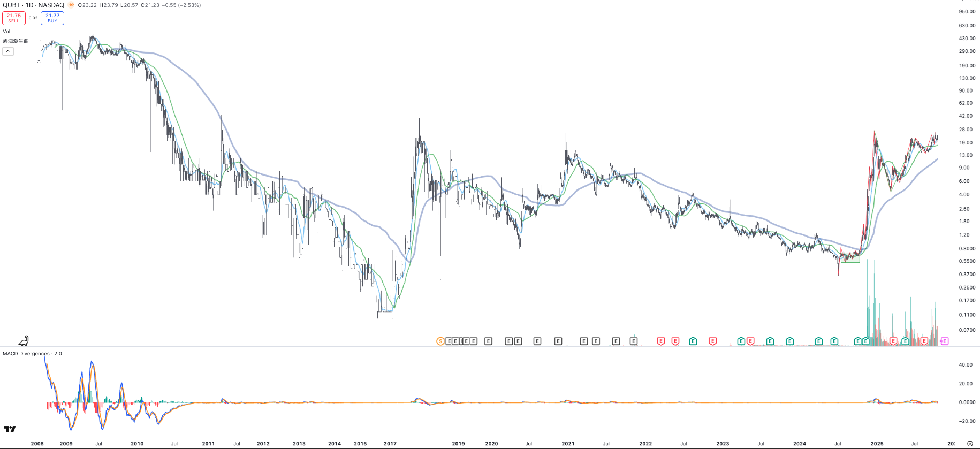The height and width of the screenshot is (449, 980).
Task: Click the orange S split marker
Action: coord(440,341)
